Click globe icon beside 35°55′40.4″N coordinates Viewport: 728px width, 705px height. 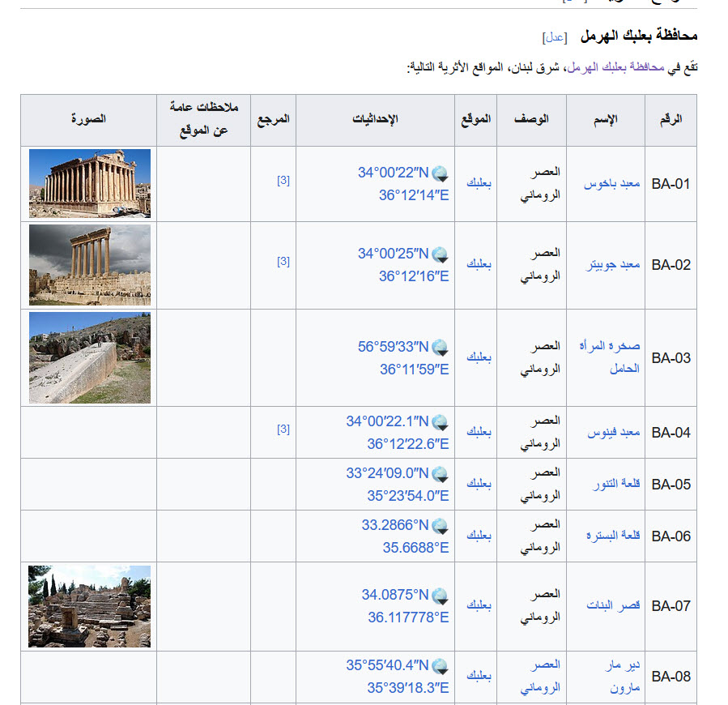(440, 666)
